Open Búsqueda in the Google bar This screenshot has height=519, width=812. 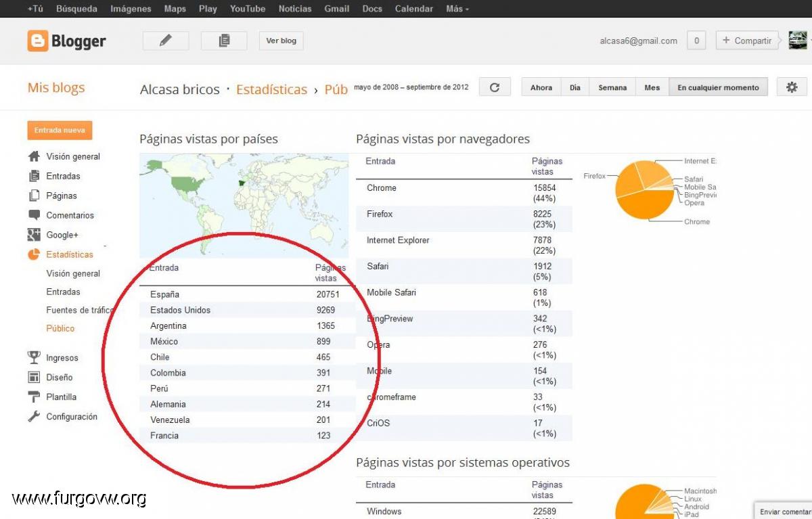pyautogui.click(x=76, y=9)
